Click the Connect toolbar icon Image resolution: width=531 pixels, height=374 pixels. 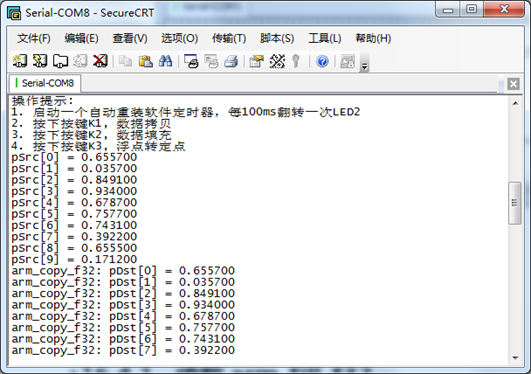[x=20, y=61]
